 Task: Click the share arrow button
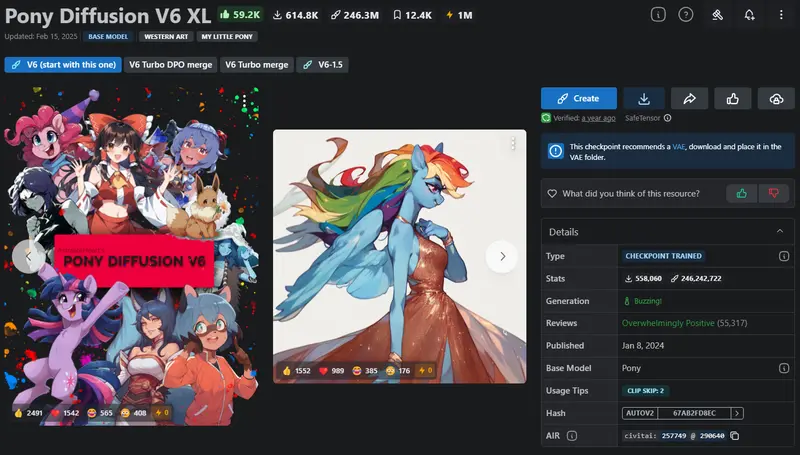pyautogui.click(x=689, y=98)
